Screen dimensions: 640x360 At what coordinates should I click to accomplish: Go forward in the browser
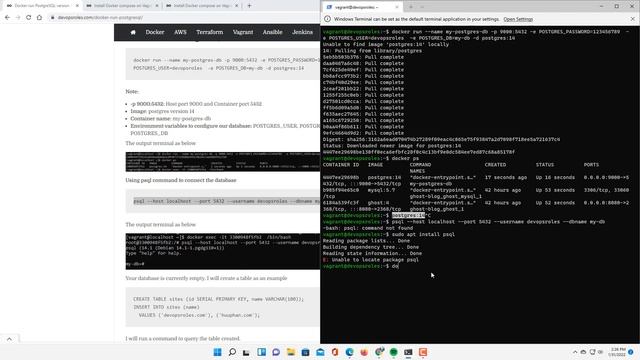[x=18, y=18]
